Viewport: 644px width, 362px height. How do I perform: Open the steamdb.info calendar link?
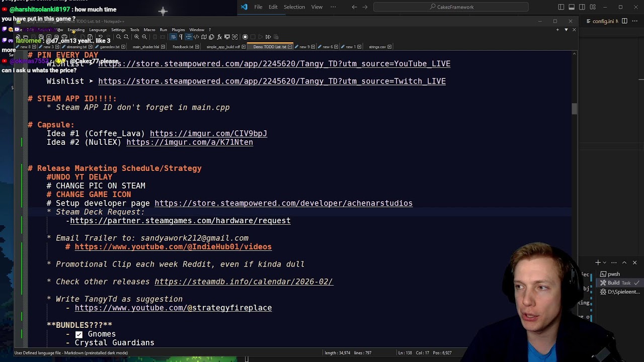[x=244, y=282]
